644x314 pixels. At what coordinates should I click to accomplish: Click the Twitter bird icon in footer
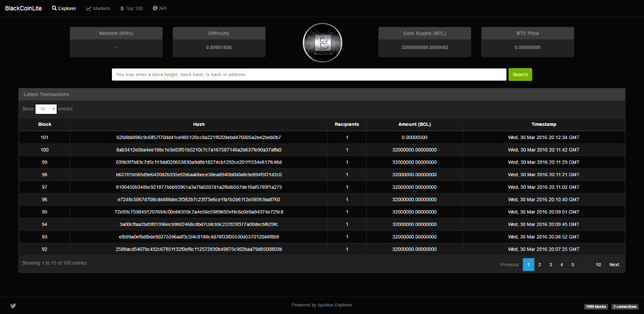(13, 306)
